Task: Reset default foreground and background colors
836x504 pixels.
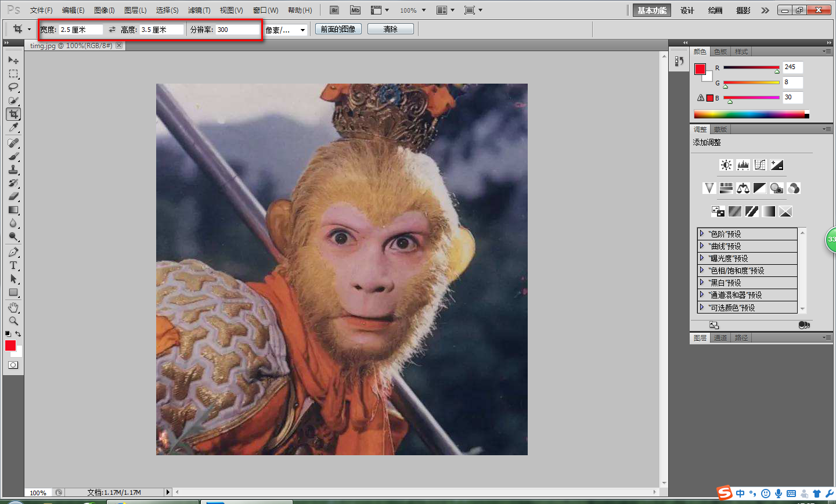Action: tap(8, 334)
